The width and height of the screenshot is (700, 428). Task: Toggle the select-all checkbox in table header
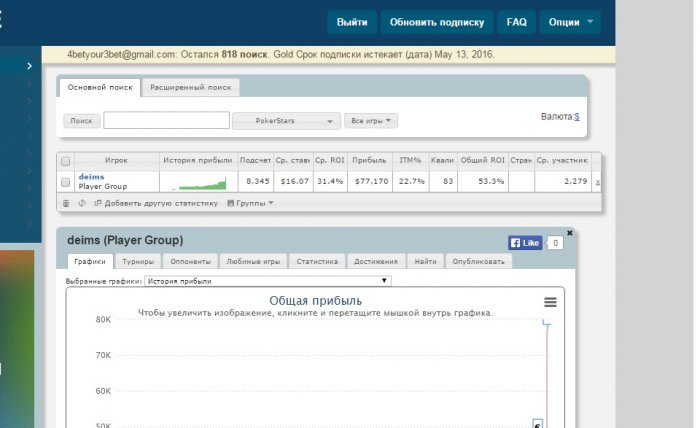click(66, 161)
